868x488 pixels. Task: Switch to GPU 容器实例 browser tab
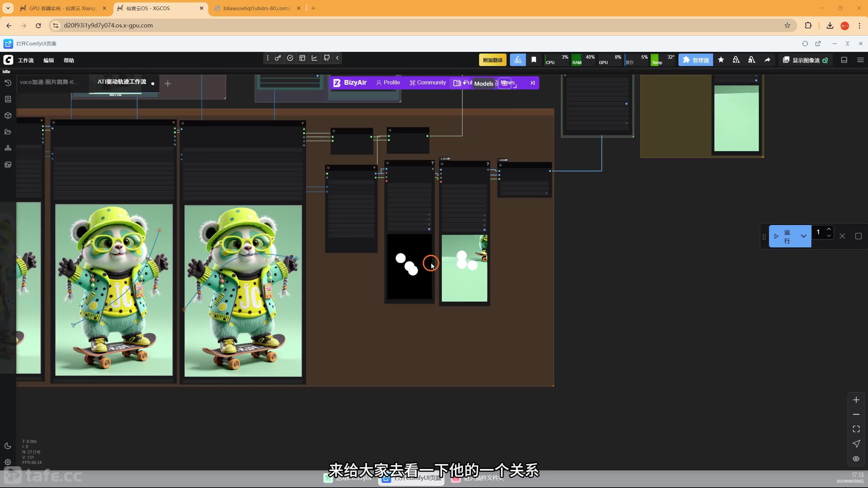(63, 8)
